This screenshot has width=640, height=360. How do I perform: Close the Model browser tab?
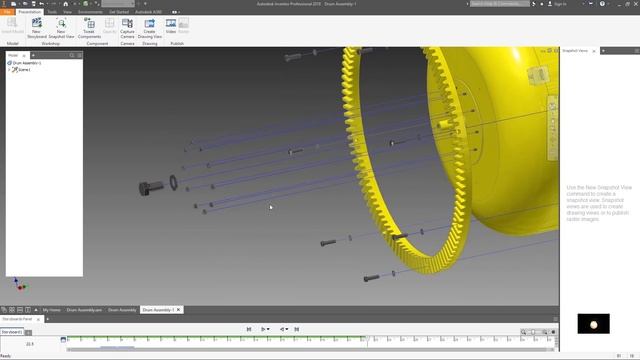click(24, 55)
